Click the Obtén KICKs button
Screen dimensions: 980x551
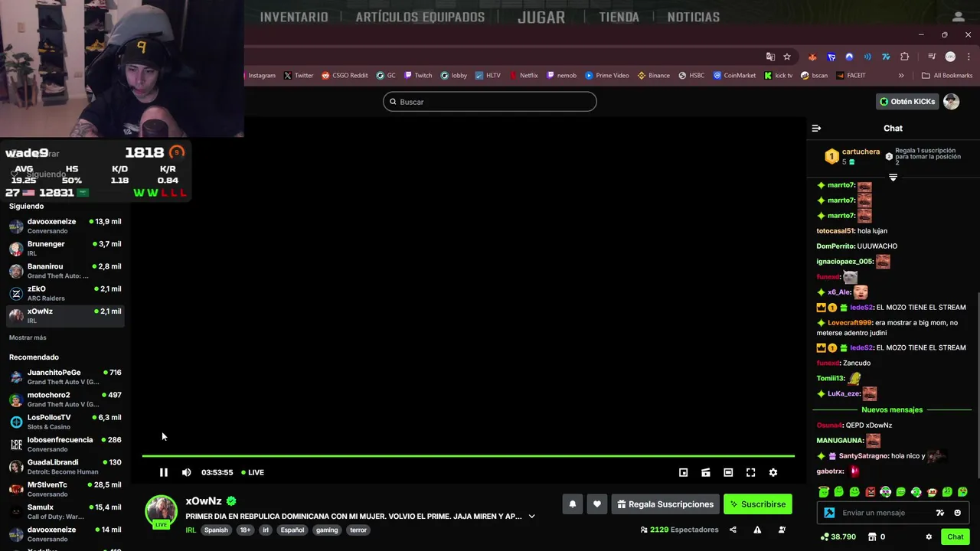[907, 102]
